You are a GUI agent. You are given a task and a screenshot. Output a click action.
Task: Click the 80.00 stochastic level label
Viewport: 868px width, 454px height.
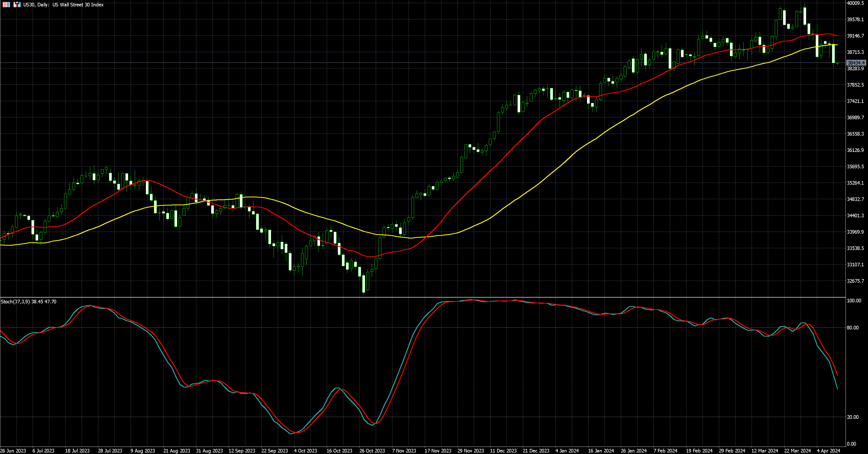click(x=852, y=328)
